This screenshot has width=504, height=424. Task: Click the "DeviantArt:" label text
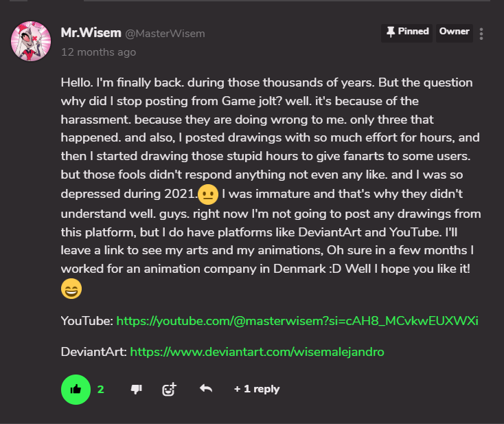pyautogui.click(x=93, y=352)
